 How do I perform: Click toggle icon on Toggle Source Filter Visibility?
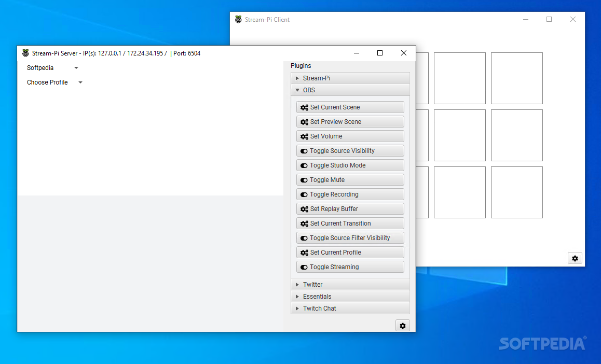[304, 238]
